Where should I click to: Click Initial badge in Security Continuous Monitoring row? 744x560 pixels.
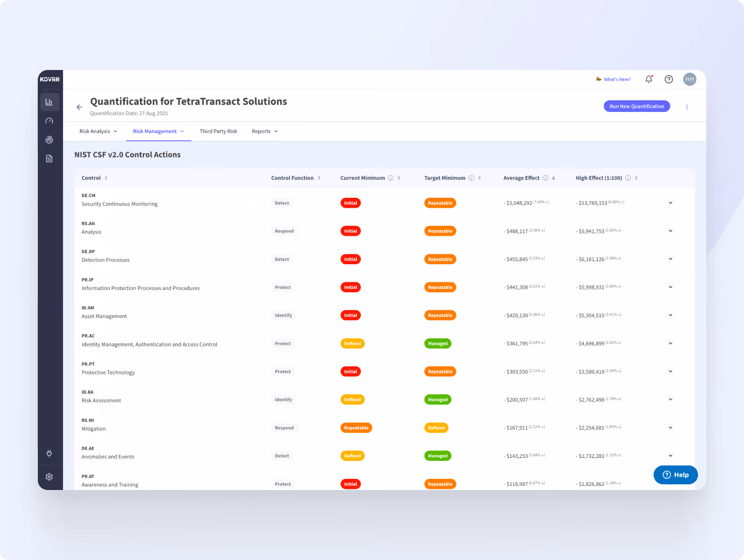point(350,203)
